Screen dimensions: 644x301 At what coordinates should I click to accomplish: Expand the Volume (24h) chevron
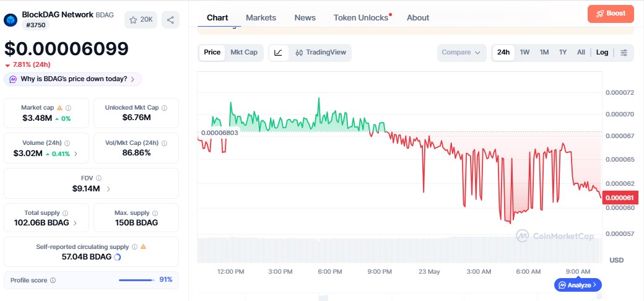76,154
